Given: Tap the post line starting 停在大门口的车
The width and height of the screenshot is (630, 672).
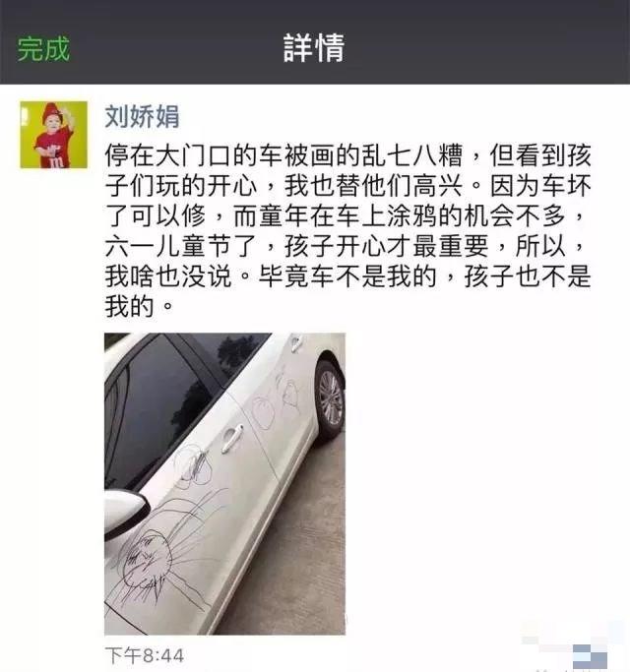Looking at the screenshot, I should pyautogui.click(x=348, y=155).
